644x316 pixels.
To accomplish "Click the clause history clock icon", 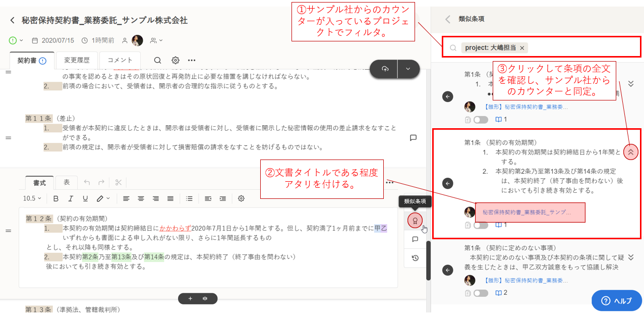I will (x=415, y=258).
